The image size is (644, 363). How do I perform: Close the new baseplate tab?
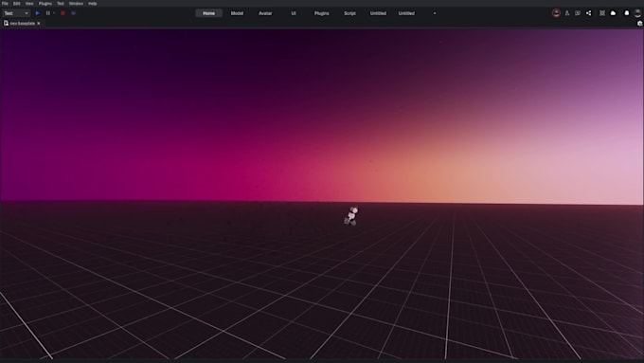click(x=39, y=24)
